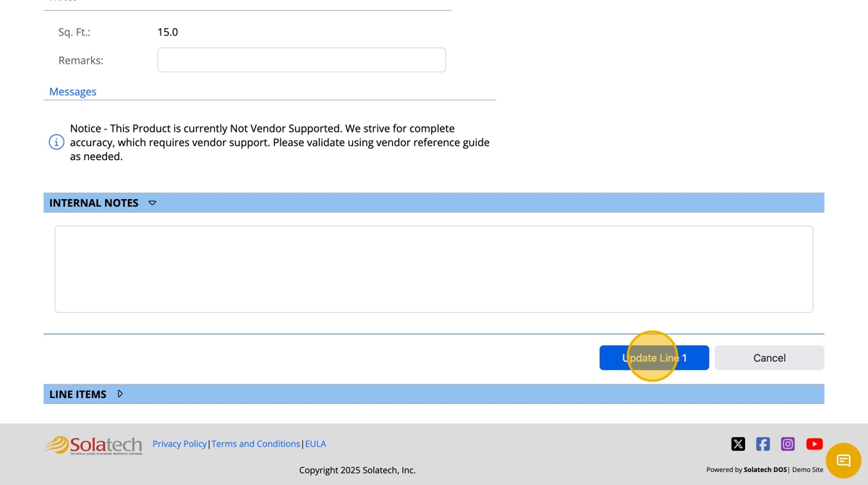The height and width of the screenshot is (485, 868).
Task: Open the EULA link
Action: tap(315, 444)
